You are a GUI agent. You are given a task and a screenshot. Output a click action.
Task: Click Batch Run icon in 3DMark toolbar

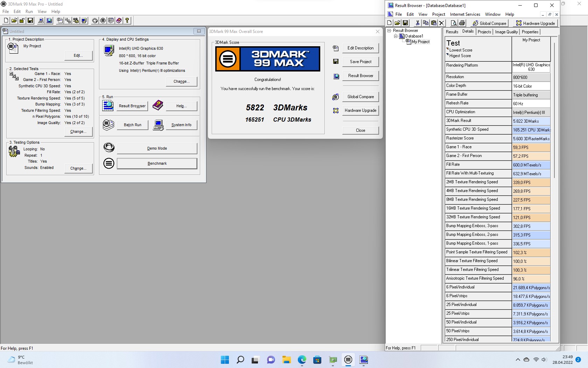111,21
